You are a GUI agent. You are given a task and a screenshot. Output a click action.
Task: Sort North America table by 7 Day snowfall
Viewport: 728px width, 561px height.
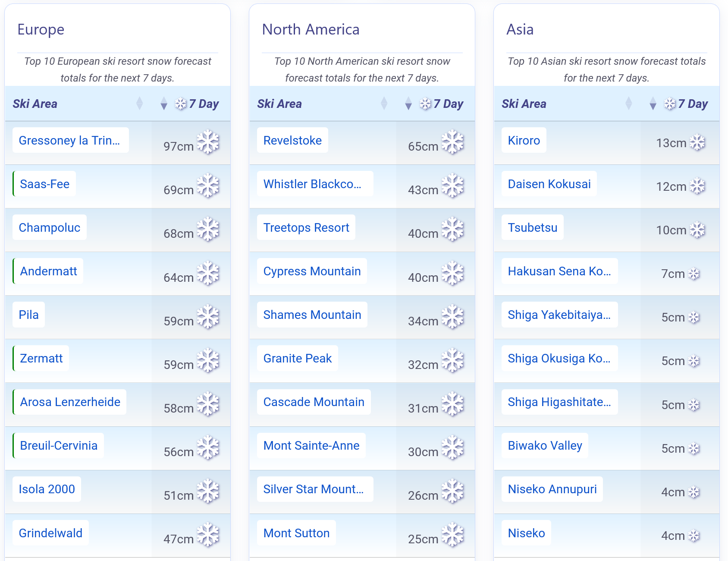click(x=408, y=104)
